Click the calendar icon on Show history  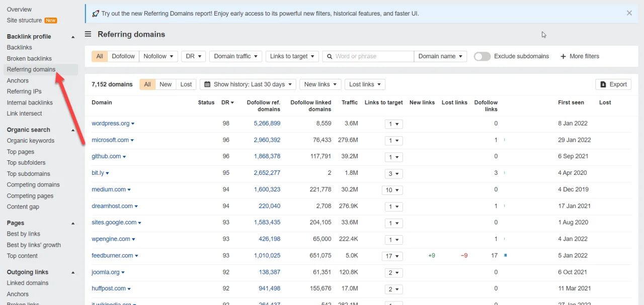208,84
